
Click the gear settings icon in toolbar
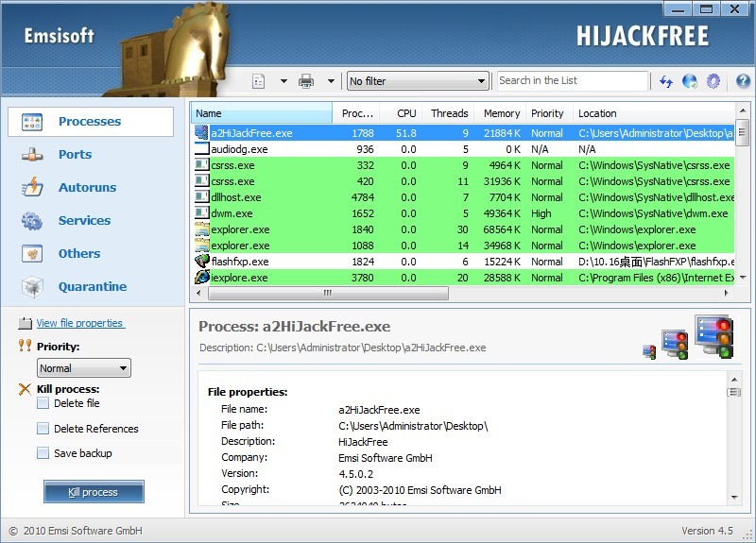[x=713, y=81]
